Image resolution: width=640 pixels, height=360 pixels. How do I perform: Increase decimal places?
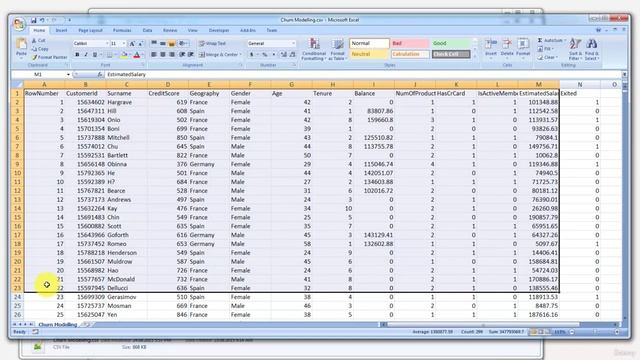(284, 54)
